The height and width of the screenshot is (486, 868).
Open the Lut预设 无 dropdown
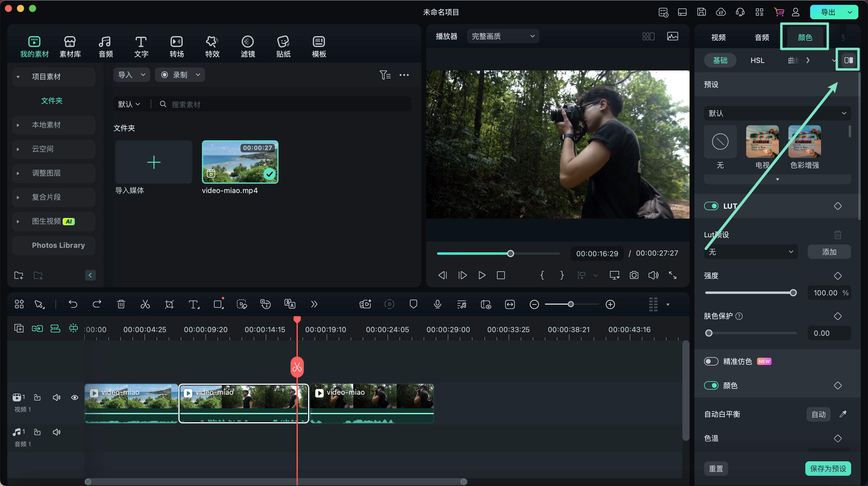(751, 252)
